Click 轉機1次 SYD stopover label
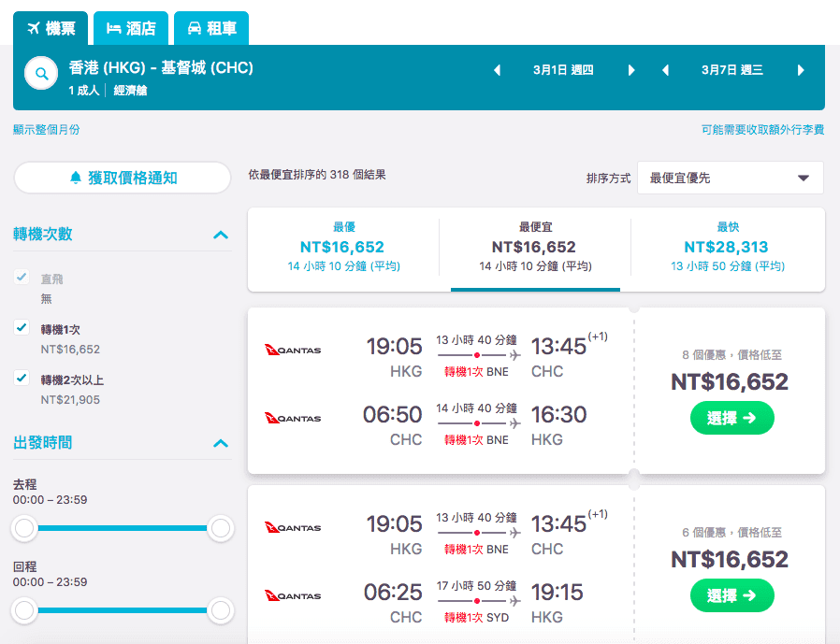The height and width of the screenshot is (644, 840). click(476, 617)
